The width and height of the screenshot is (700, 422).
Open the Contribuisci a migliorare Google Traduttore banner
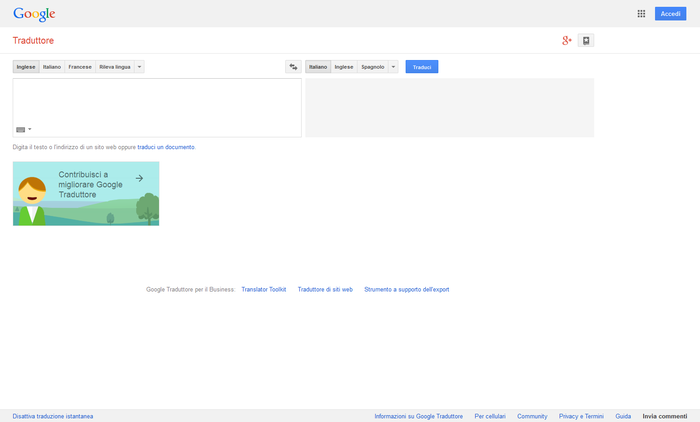[86, 194]
